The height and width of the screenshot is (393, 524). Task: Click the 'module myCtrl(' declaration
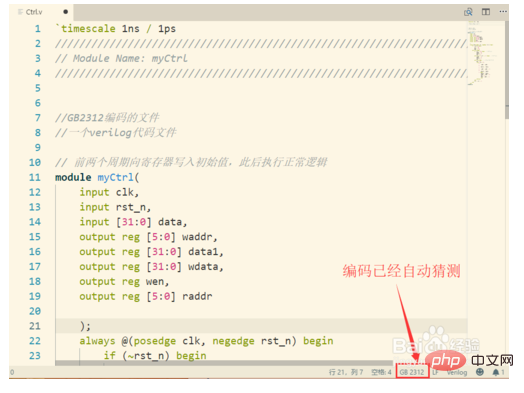[97, 177]
